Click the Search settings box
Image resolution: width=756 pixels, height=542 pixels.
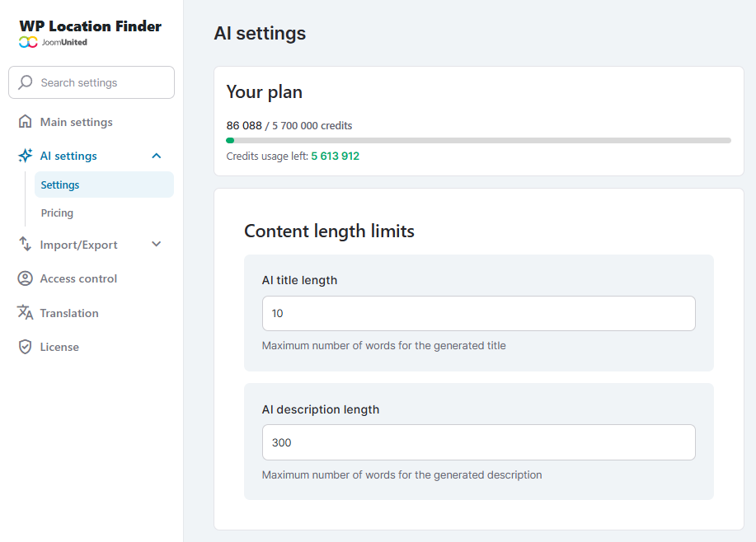point(91,82)
